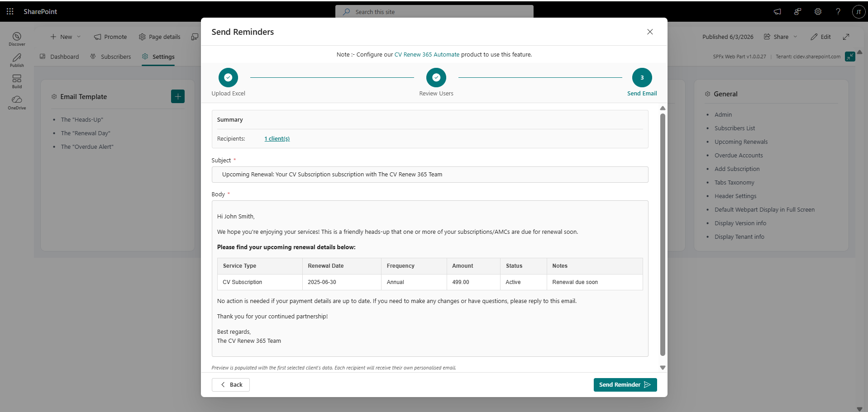The height and width of the screenshot is (412, 868).
Task: Click the expand page diagonal arrow icon
Action: coord(846,37)
